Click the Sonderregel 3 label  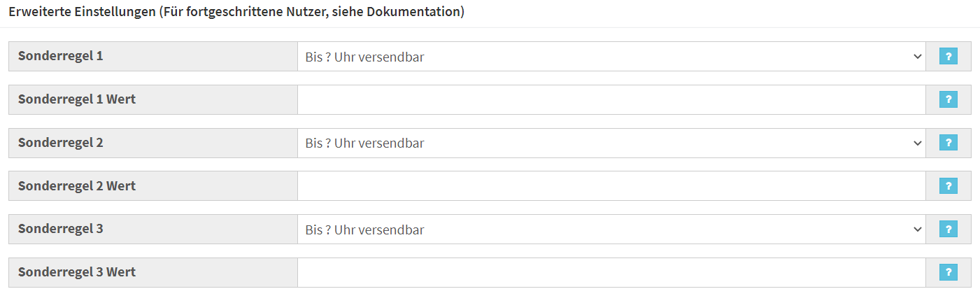(x=61, y=229)
